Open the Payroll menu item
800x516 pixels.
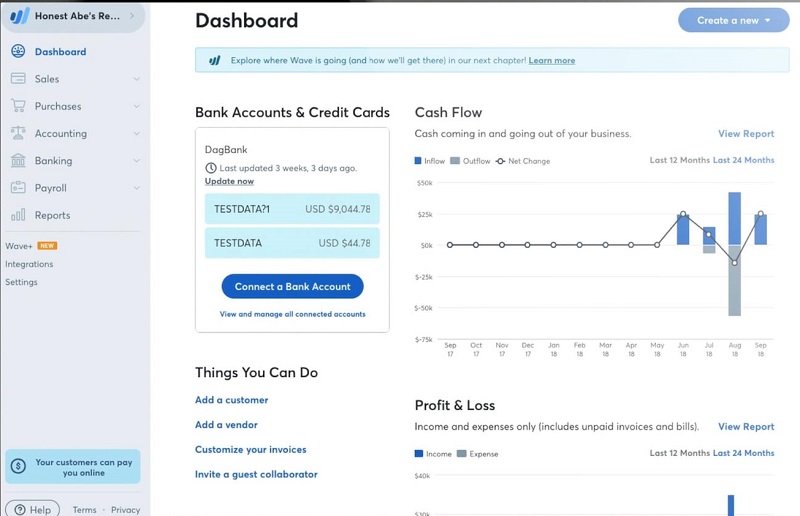click(51, 188)
